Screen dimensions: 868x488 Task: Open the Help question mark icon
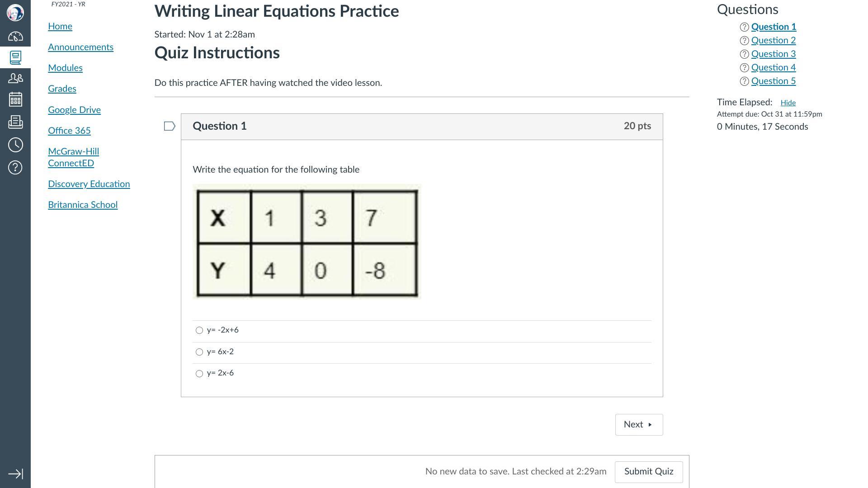(15, 168)
